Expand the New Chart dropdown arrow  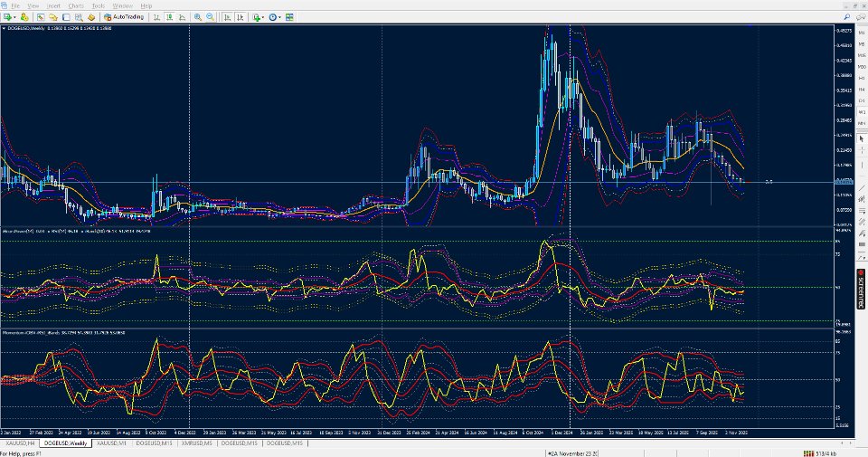15,17
